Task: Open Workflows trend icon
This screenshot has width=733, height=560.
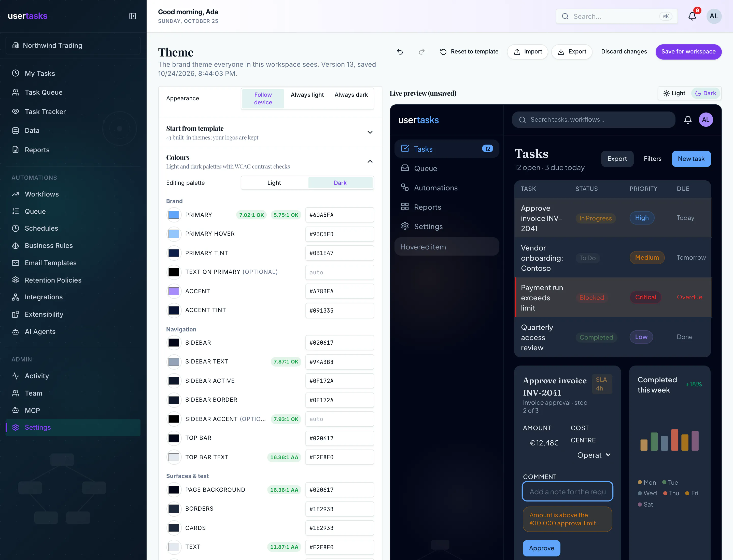Action: tap(16, 194)
